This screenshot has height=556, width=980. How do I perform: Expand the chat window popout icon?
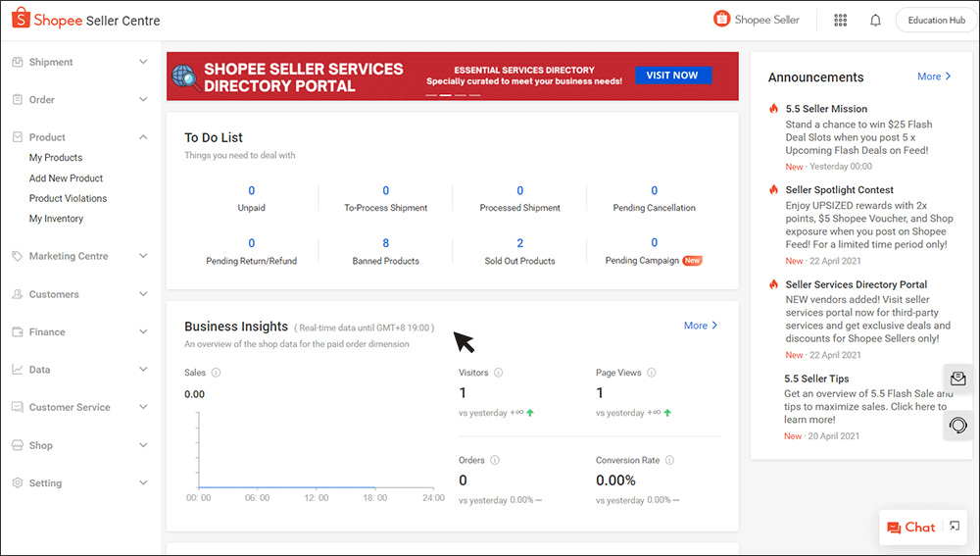(955, 526)
